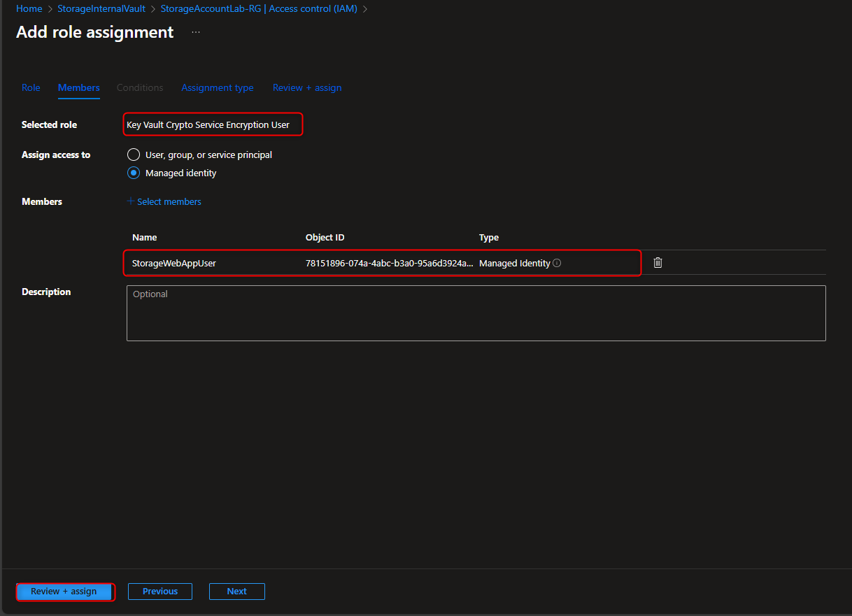Open StorageInternalVault from breadcrumb
Image resolution: width=852 pixels, height=616 pixels.
(101, 8)
